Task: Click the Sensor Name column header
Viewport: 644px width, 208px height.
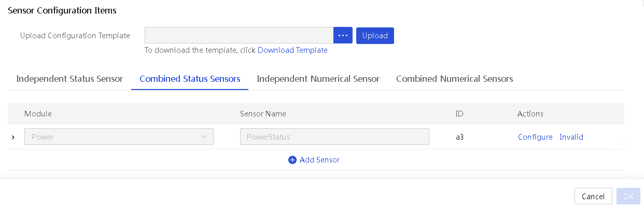Action: pos(263,114)
